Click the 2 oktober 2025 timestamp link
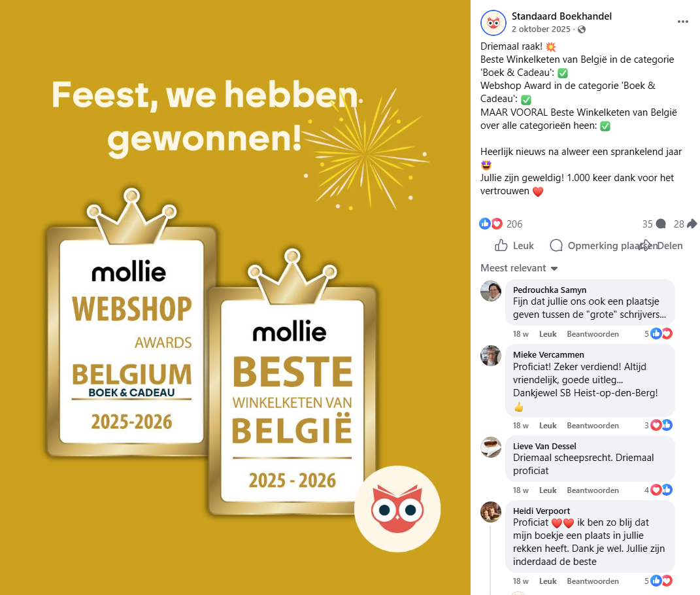This screenshot has height=595, width=700. pos(541,29)
